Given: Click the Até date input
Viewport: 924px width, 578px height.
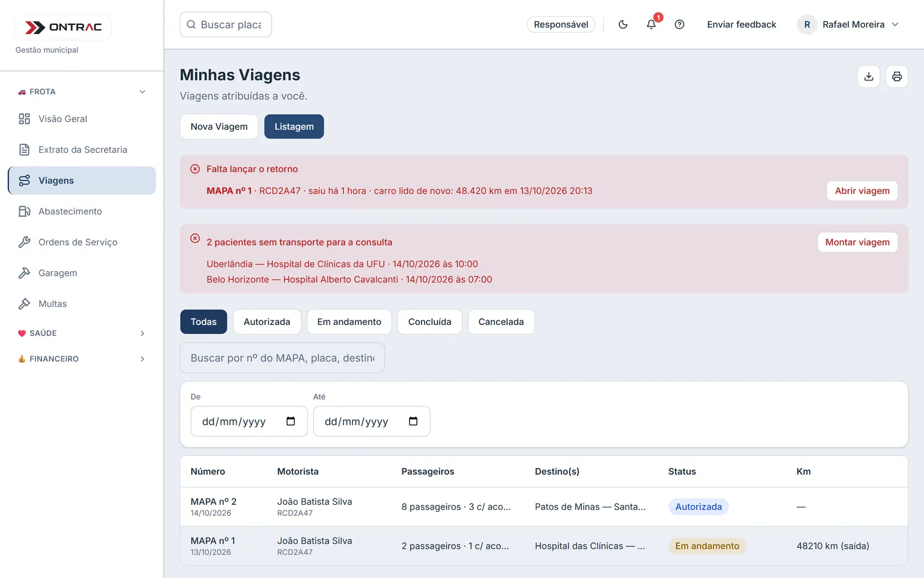Looking at the screenshot, I should [372, 421].
